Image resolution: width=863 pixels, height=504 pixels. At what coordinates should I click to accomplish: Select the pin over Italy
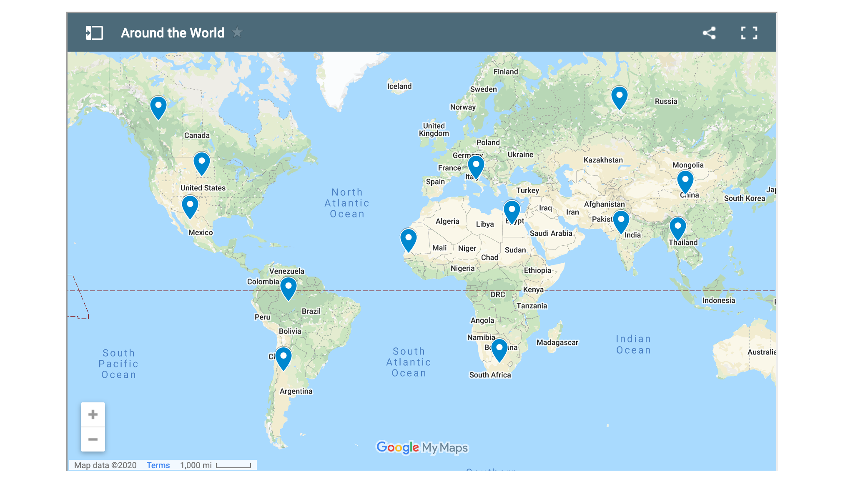pos(476,166)
